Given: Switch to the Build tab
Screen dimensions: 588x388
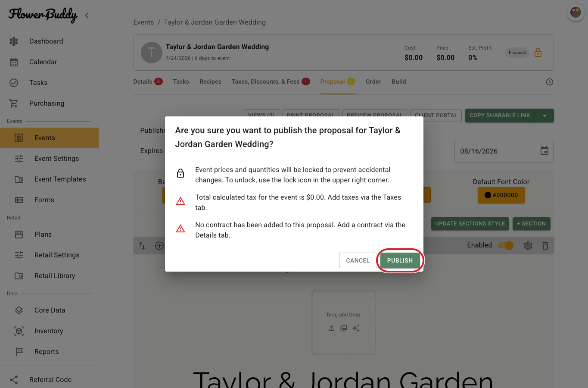Looking at the screenshot, I should tap(399, 81).
